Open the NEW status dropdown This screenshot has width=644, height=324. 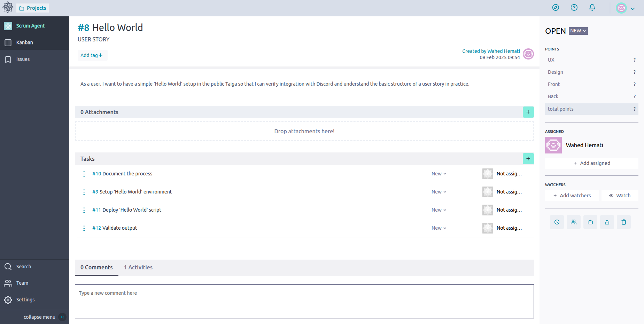tap(578, 31)
